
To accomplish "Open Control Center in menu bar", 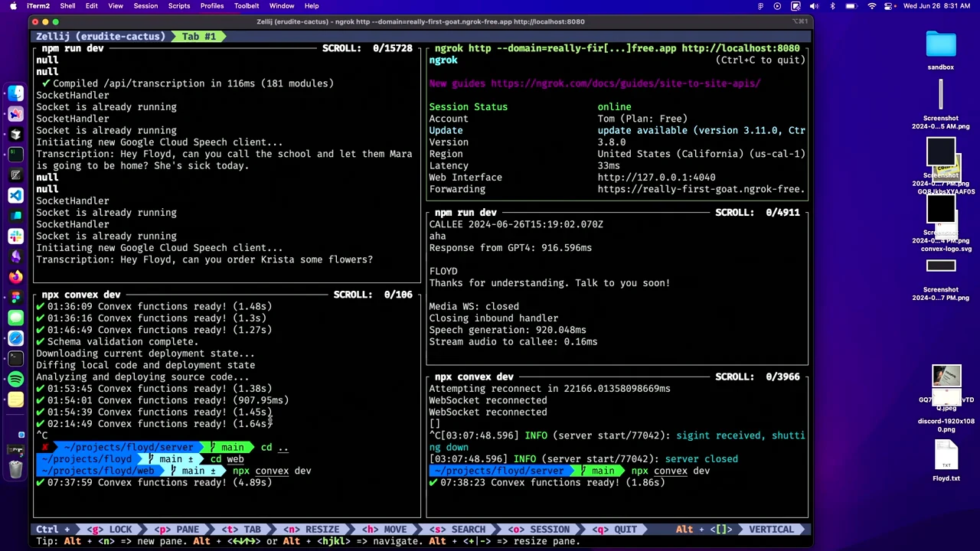I will pyautogui.click(x=890, y=6).
